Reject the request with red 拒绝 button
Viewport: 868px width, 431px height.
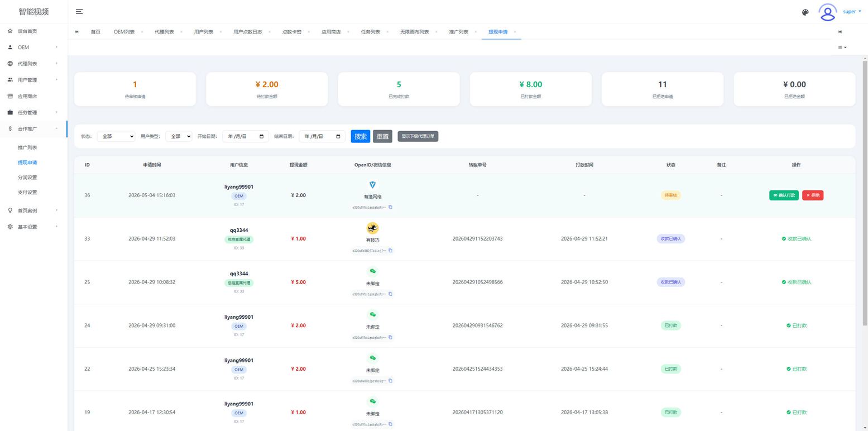point(812,195)
